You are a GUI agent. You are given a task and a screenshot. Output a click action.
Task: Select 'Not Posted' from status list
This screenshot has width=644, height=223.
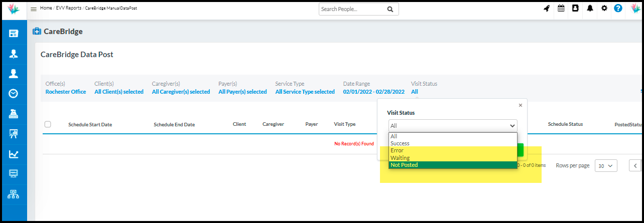click(404, 165)
